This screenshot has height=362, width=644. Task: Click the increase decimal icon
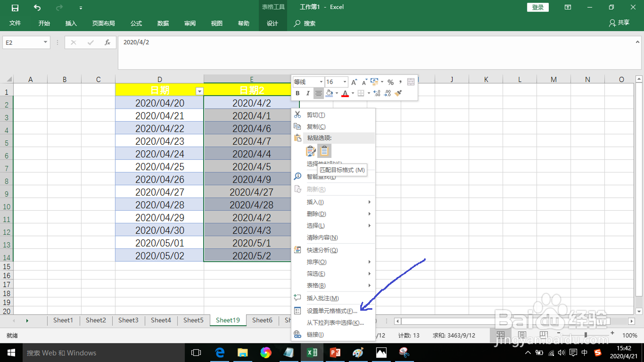(377, 94)
